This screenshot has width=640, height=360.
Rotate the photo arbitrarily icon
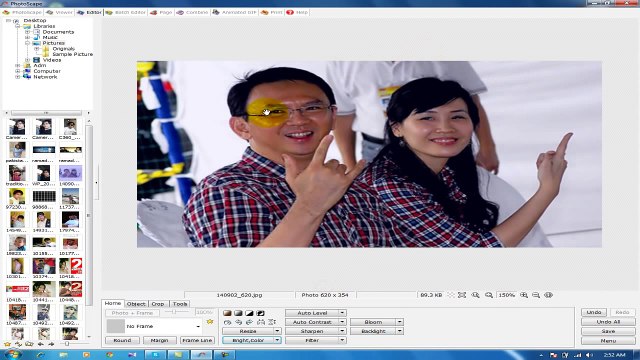(x=227, y=322)
